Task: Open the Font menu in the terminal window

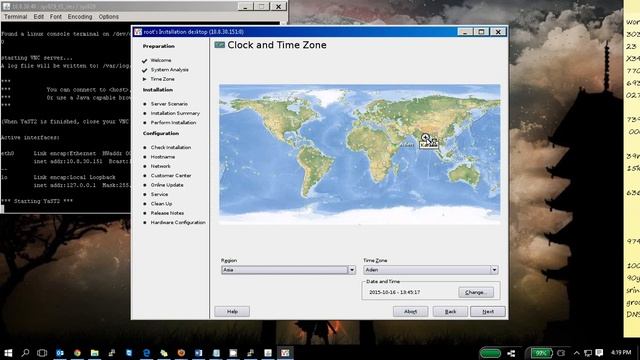Action: pyautogui.click(x=56, y=17)
